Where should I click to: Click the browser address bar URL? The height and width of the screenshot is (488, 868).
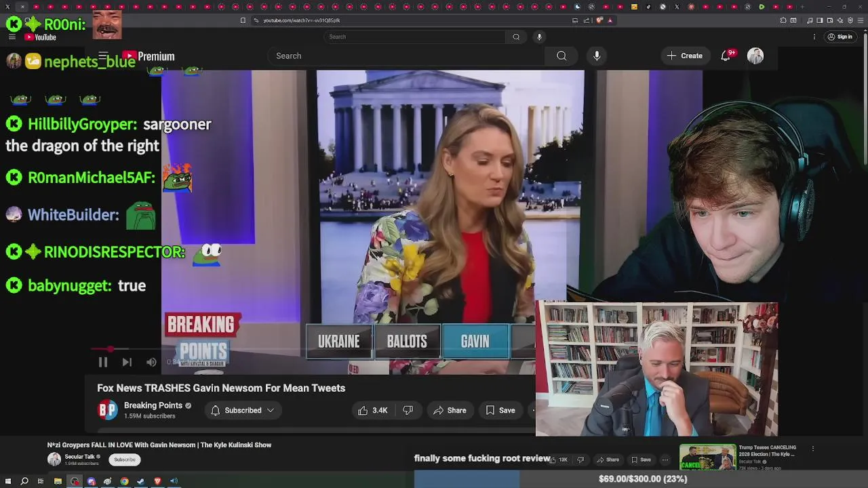click(302, 20)
